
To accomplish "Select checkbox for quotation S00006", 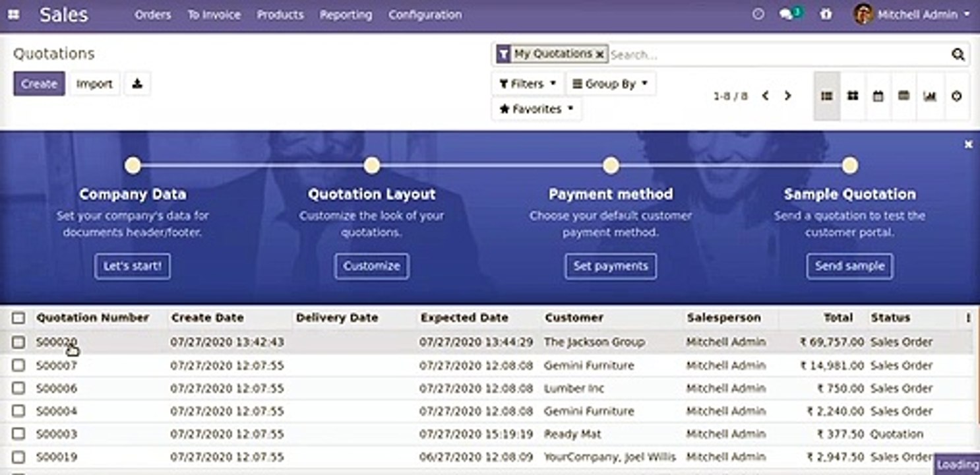I will (x=18, y=388).
